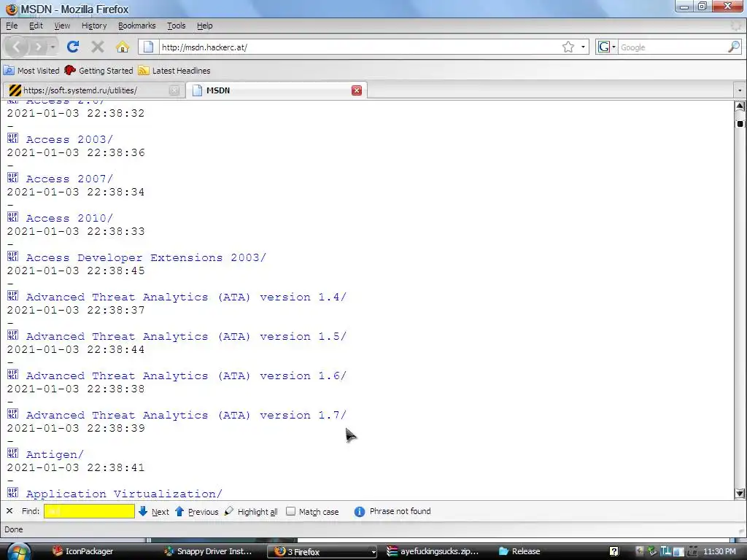747x560 pixels.
Task: Click the Back navigation arrow
Action: click(x=16, y=47)
